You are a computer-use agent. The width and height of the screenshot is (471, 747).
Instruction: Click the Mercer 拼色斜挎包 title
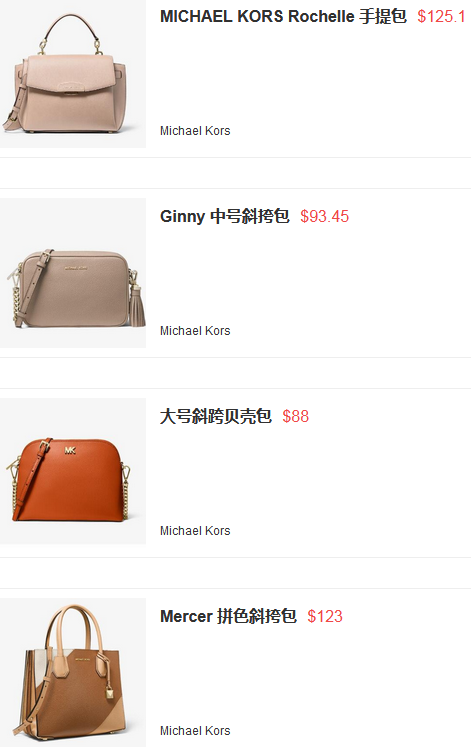point(228,616)
